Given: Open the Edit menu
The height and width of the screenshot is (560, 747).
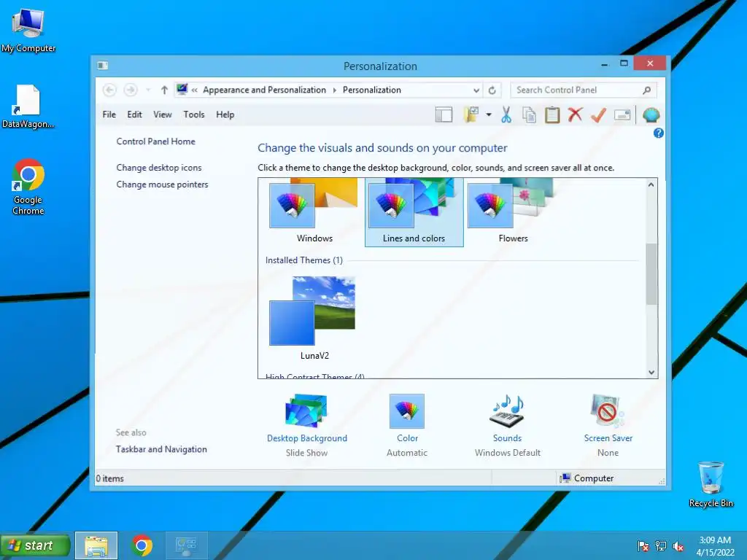Looking at the screenshot, I should (x=134, y=114).
